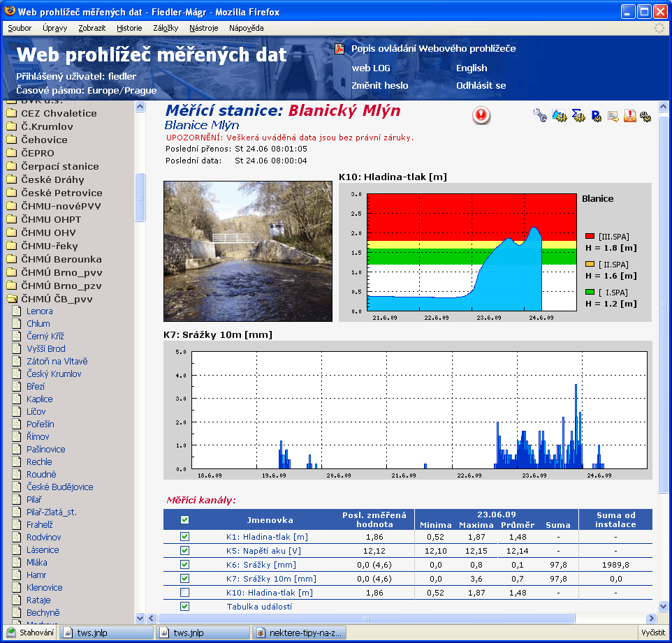Open the Nástroje menu
This screenshot has width=672, height=643.
203,28
